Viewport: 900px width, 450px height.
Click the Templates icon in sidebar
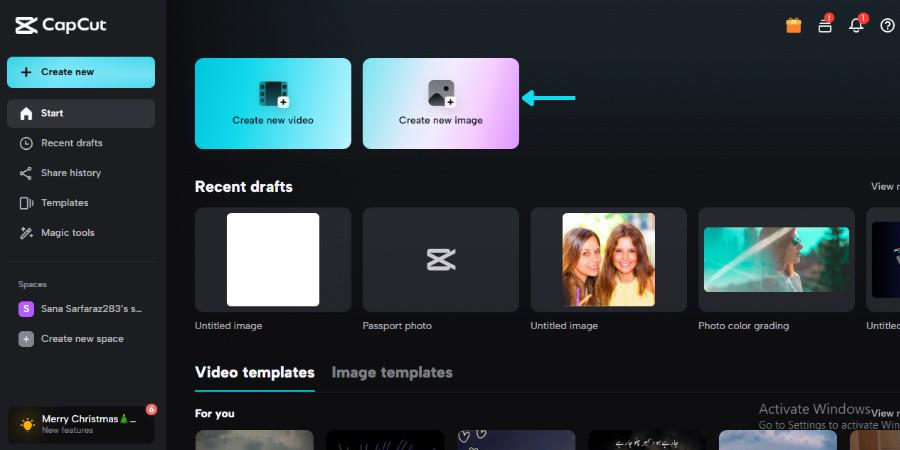[x=26, y=203]
